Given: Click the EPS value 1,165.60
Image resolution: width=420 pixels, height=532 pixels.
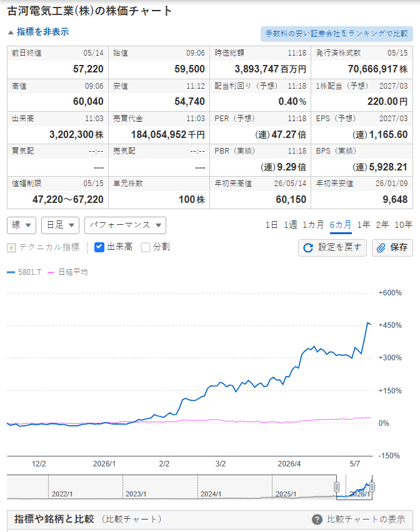Looking at the screenshot, I should point(380,135).
